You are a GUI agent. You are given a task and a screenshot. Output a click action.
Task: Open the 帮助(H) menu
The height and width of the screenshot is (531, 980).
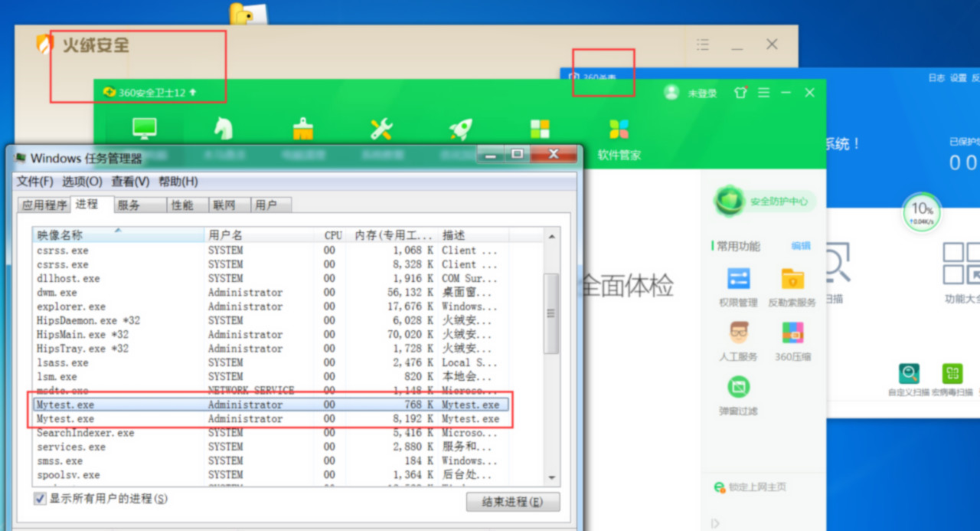pyautogui.click(x=178, y=182)
